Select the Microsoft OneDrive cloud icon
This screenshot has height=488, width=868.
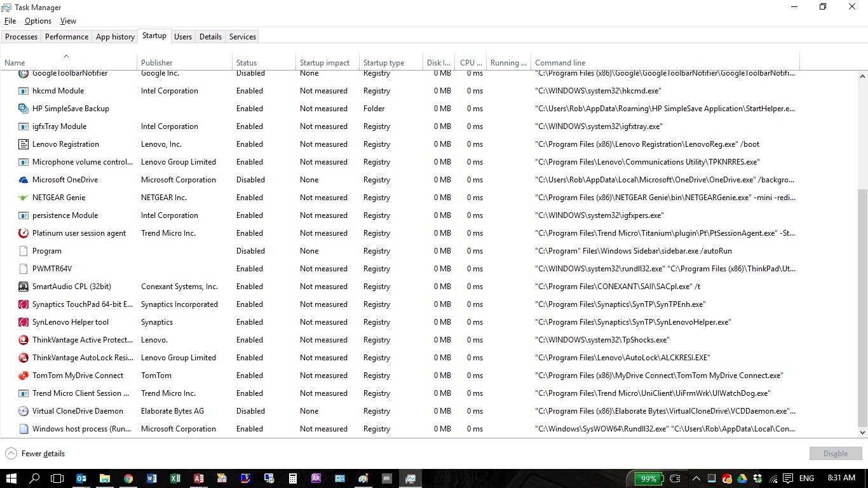coord(24,180)
